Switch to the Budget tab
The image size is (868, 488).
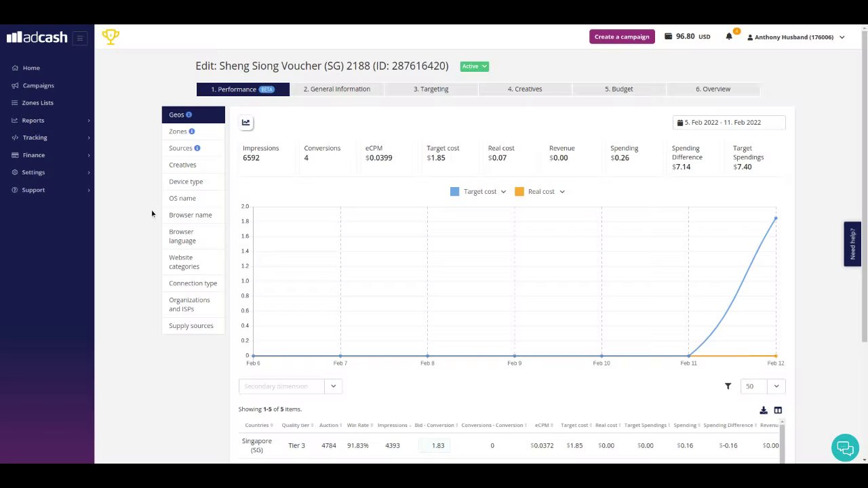(x=619, y=89)
